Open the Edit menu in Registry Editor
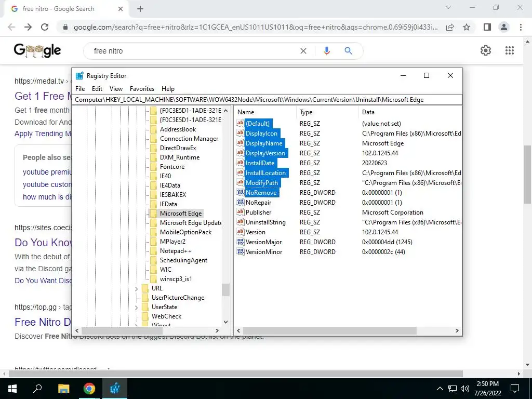This screenshot has height=399, width=532. [x=97, y=88]
